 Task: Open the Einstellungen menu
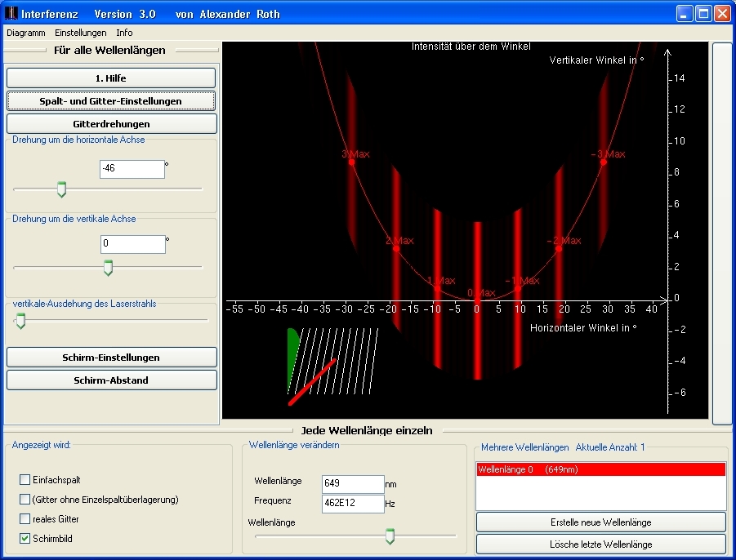point(80,33)
